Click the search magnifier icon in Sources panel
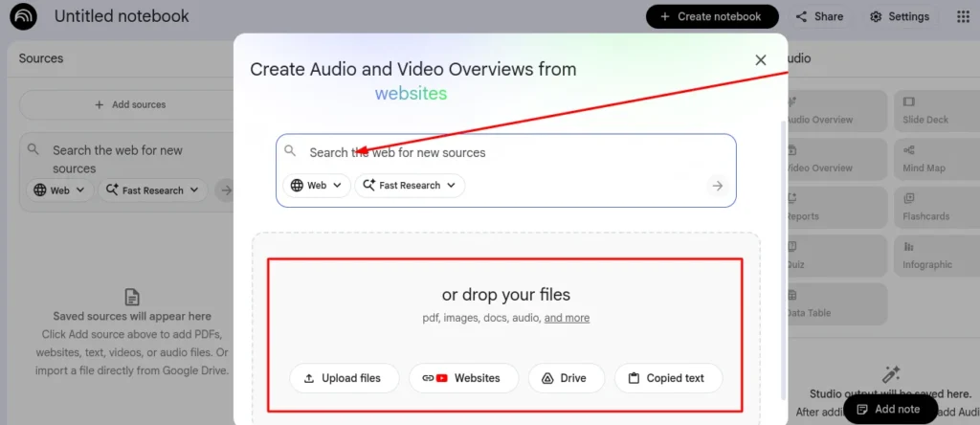This screenshot has width=980, height=425. click(x=33, y=150)
